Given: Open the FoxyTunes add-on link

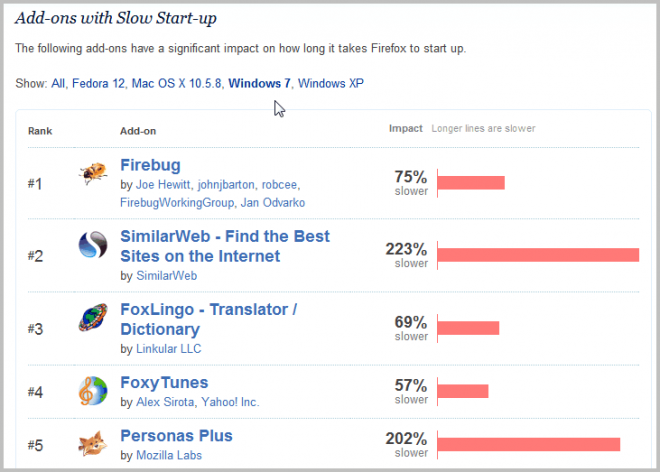Looking at the screenshot, I should (x=164, y=382).
